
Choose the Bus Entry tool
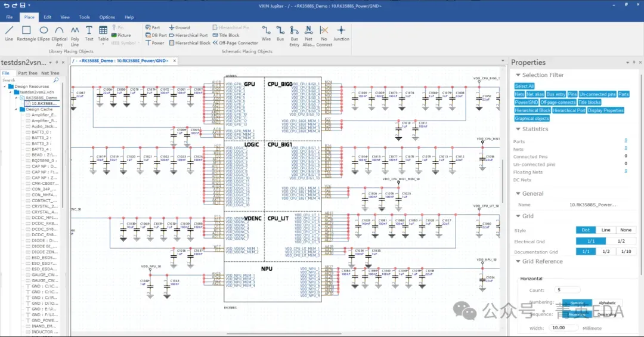pos(294,36)
